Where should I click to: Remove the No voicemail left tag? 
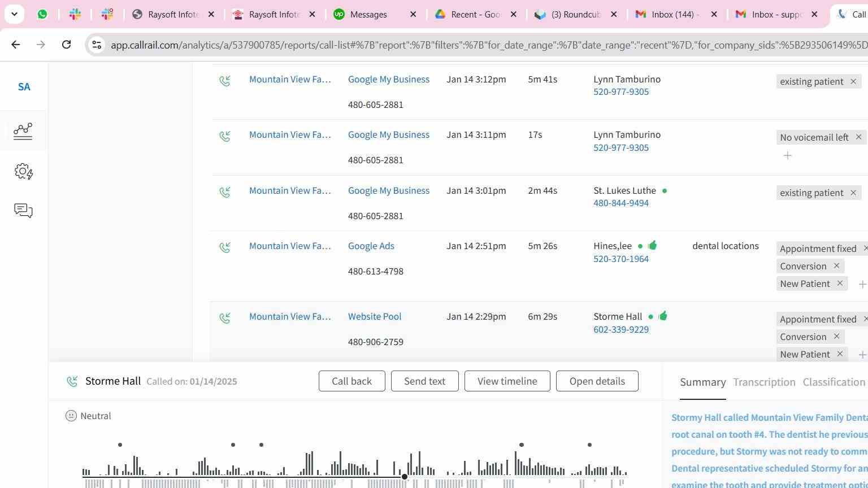click(858, 137)
